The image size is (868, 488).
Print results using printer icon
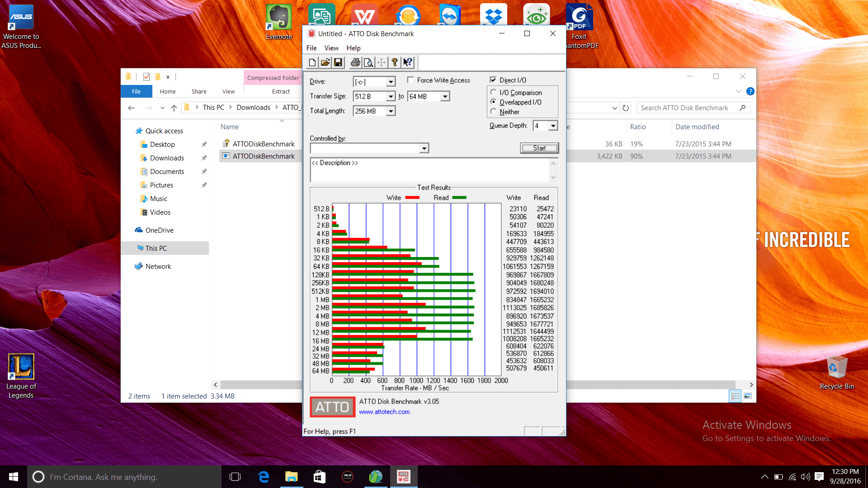point(355,62)
